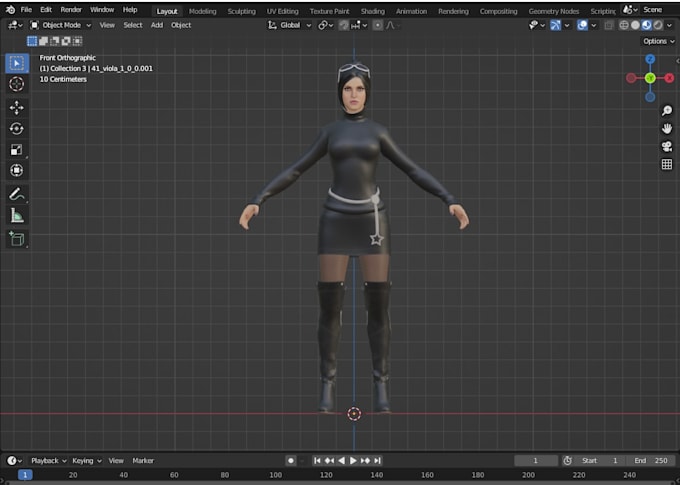
Task: Click the blue Z axis gizmo
Action: (650, 59)
